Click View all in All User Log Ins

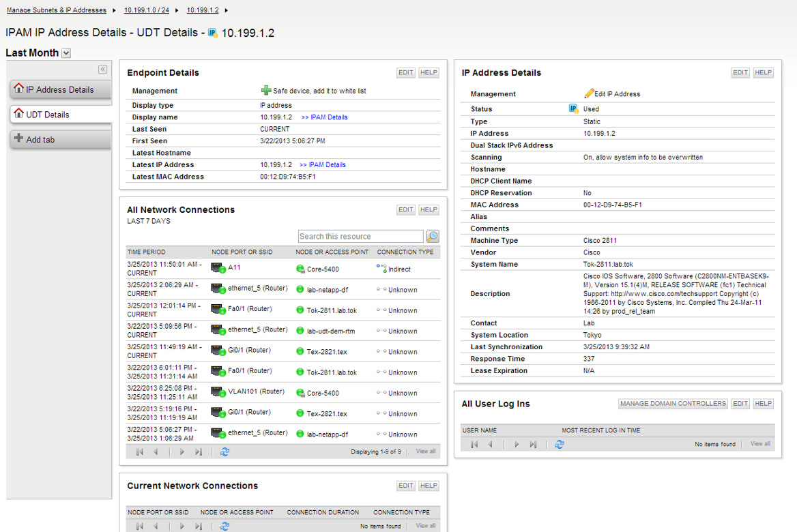point(760,444)
